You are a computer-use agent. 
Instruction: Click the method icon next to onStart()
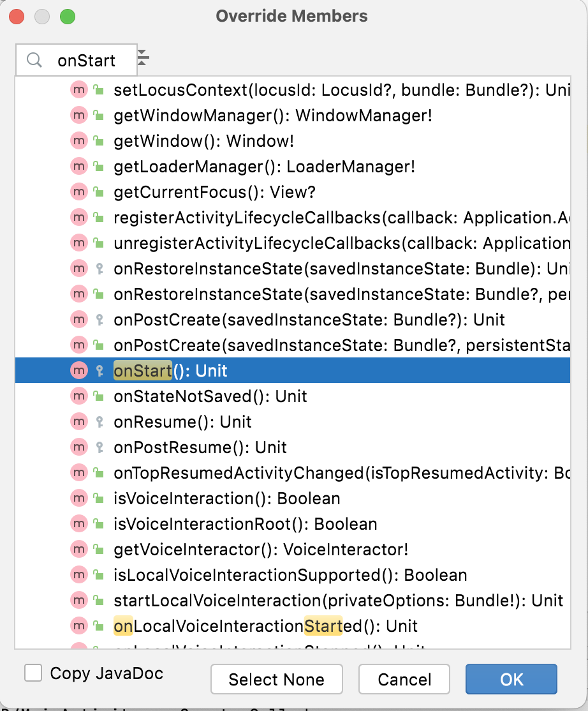click(x=78, y=371)
